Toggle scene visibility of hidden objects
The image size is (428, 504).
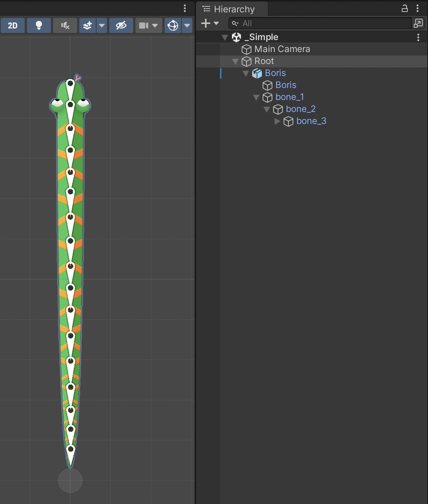pyautogui.click(x=121, y=25)
